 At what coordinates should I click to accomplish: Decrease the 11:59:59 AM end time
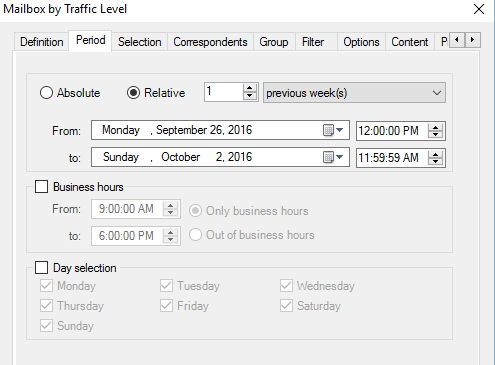(435, 161)
